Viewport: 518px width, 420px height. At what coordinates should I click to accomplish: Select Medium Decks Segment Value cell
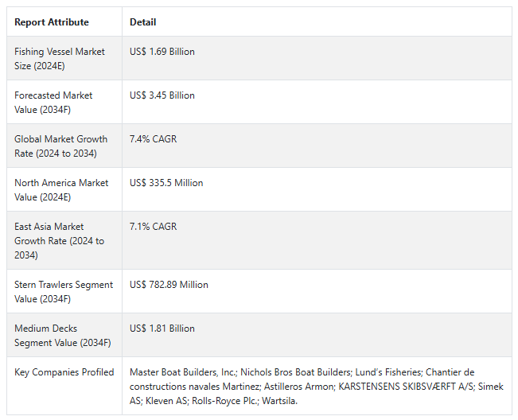point(62,336)
